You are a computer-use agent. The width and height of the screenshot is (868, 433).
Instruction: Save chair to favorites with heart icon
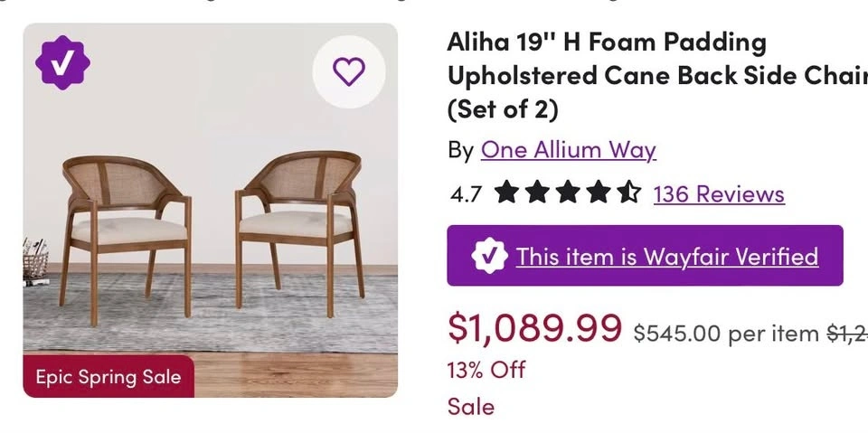pos(348,71)
